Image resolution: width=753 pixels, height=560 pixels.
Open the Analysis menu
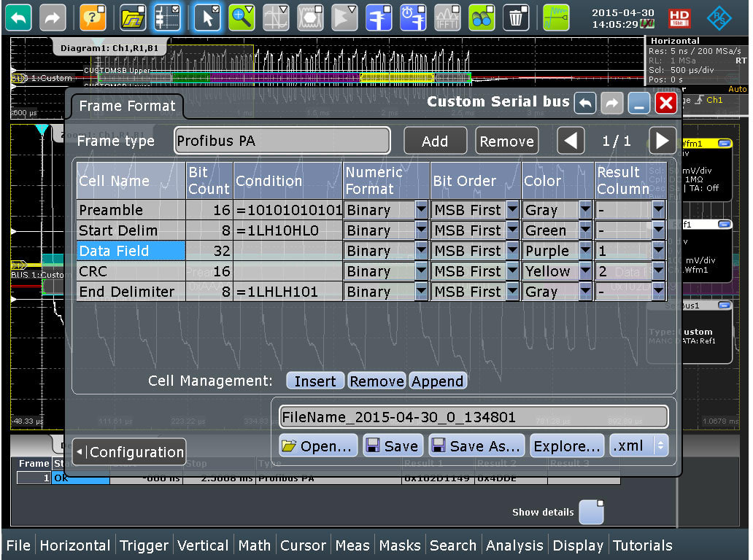(x=514, y=545)
